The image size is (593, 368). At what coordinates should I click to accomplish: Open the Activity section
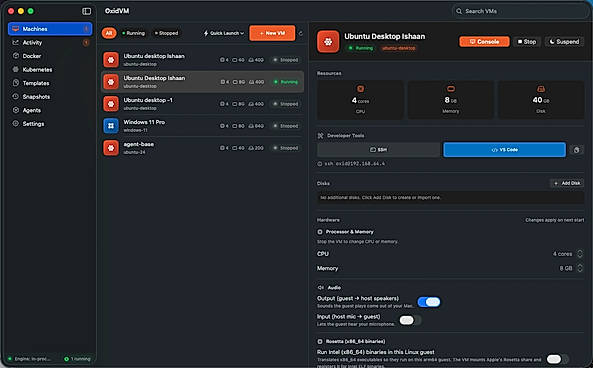(50, 42)
